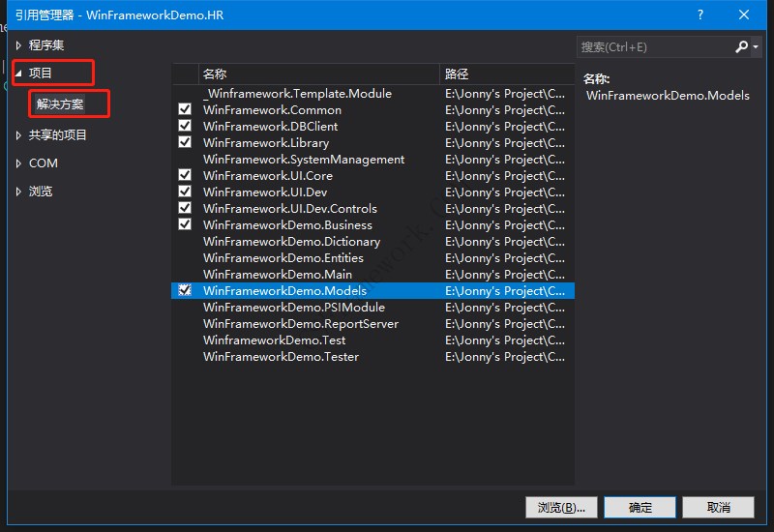This screenshot has width=774, height=532.
Task: Click the search magnifier icon
Action: [x=741, y=46]
